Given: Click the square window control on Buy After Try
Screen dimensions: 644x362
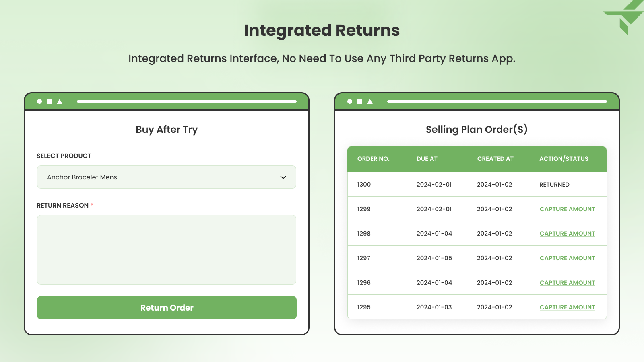Looking at the screenshot, I should (49, 101).
